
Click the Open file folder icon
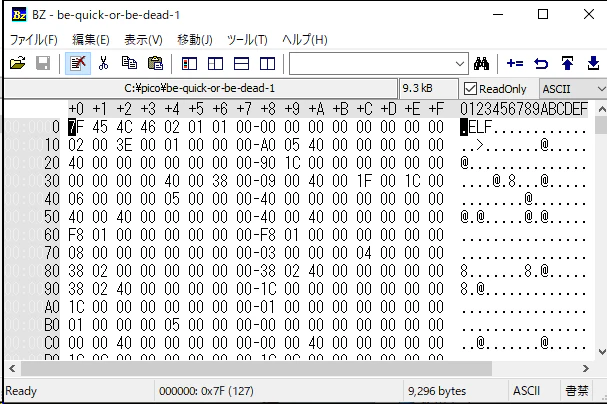(x=17, y=63)
